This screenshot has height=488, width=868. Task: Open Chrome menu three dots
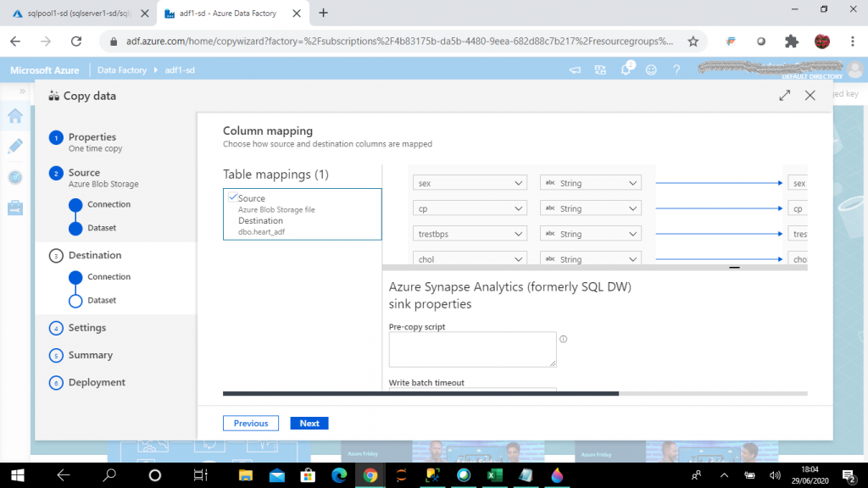pyautogui.click(x=853, y=41)
